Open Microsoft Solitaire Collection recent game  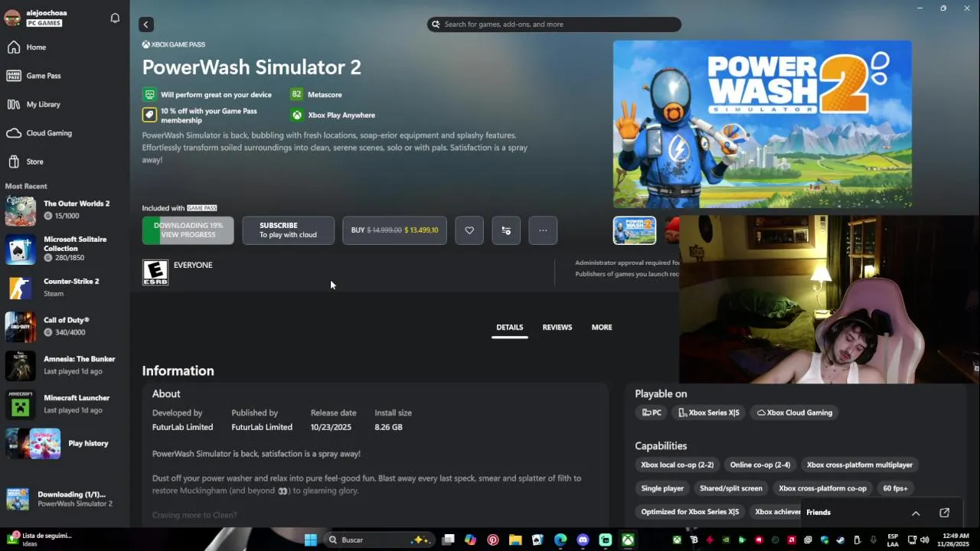click(x=65, y=249)
